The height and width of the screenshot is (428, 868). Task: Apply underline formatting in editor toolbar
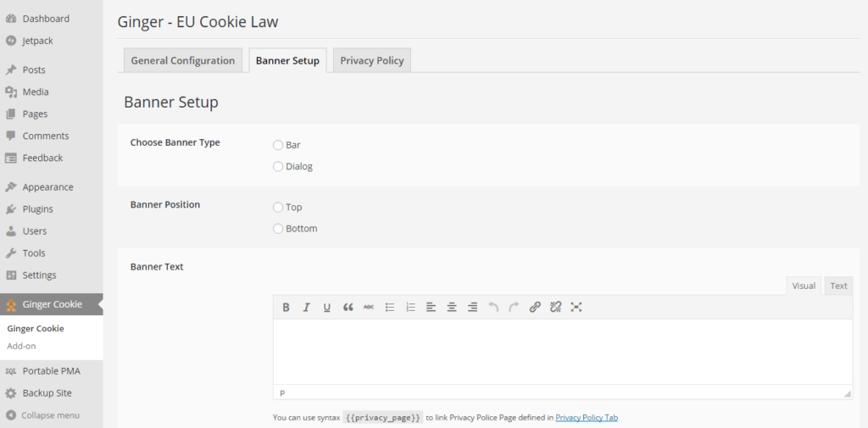coord(326,308)
